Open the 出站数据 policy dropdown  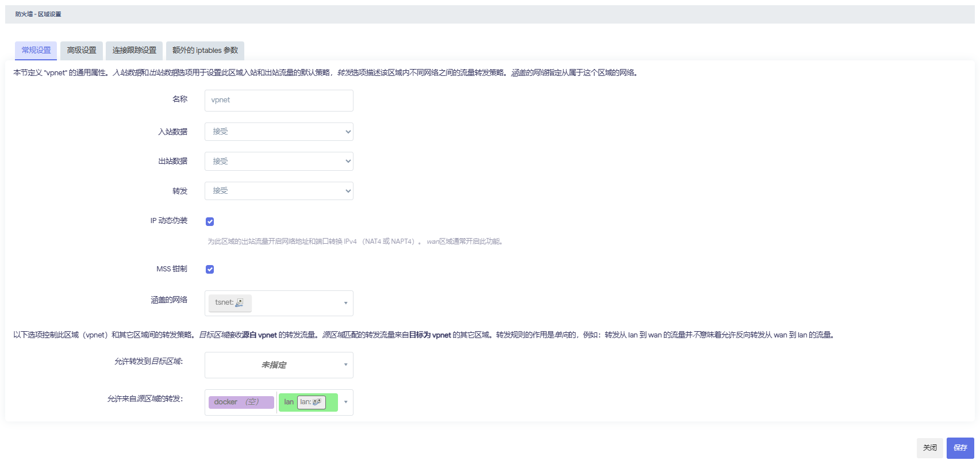pos(279,161)
